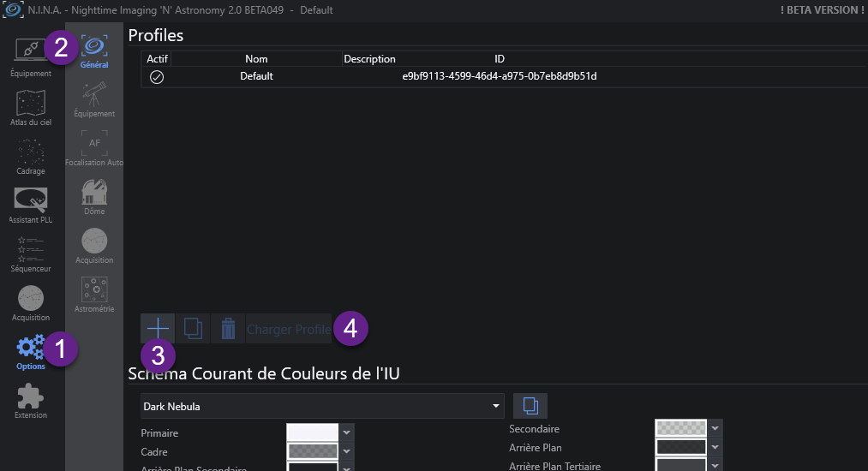This screenshot has width=868, height=471.
Task: Click the N.I.N.A. logo in title bar
Action: pos(13,10)
